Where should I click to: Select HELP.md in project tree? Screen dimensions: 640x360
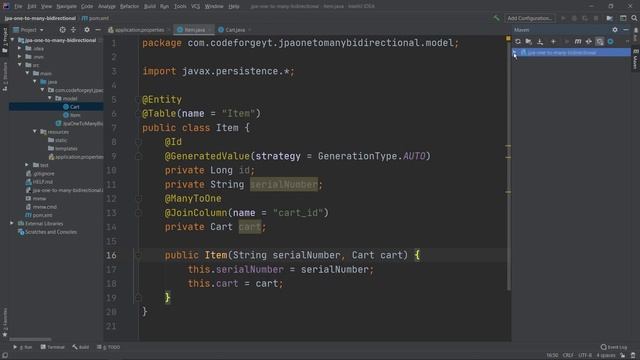pos(39,182)
